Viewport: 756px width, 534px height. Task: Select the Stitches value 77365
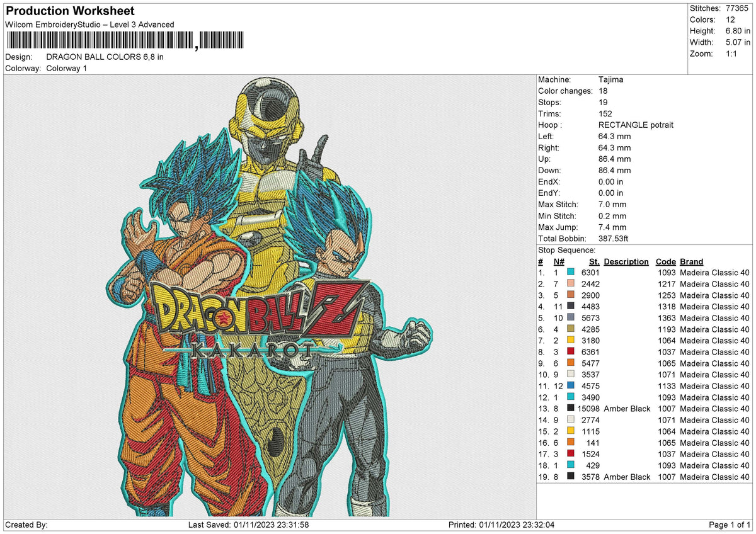click(738, 8)
